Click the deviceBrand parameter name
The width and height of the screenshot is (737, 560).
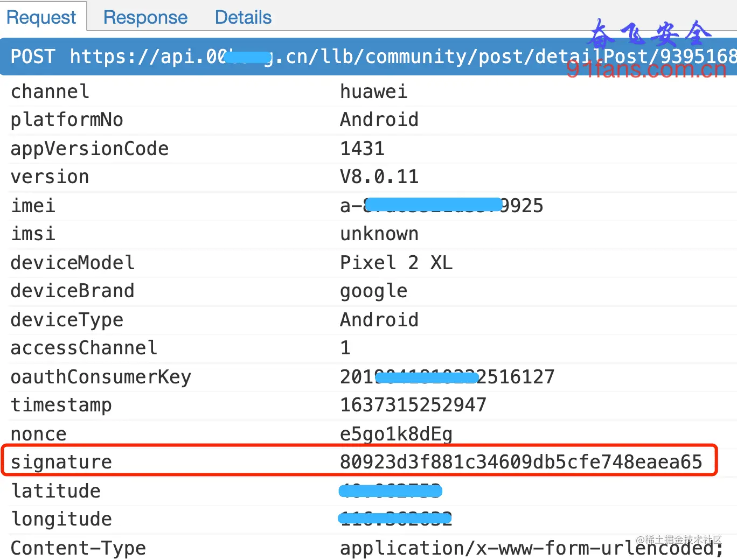coord(72,291)
